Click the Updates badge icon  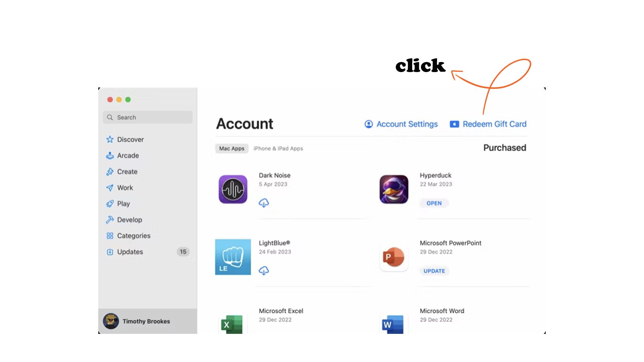[x=183, y=251]
